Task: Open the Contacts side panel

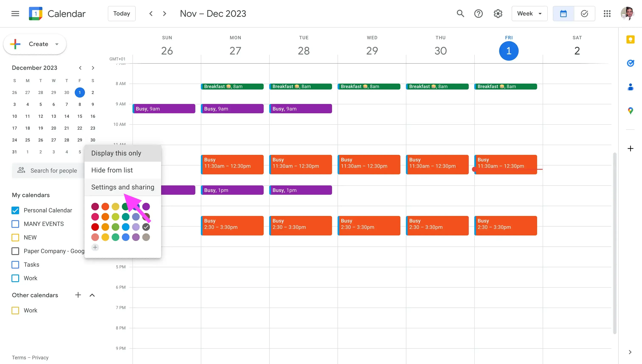Action: click(x=631, y=87)
